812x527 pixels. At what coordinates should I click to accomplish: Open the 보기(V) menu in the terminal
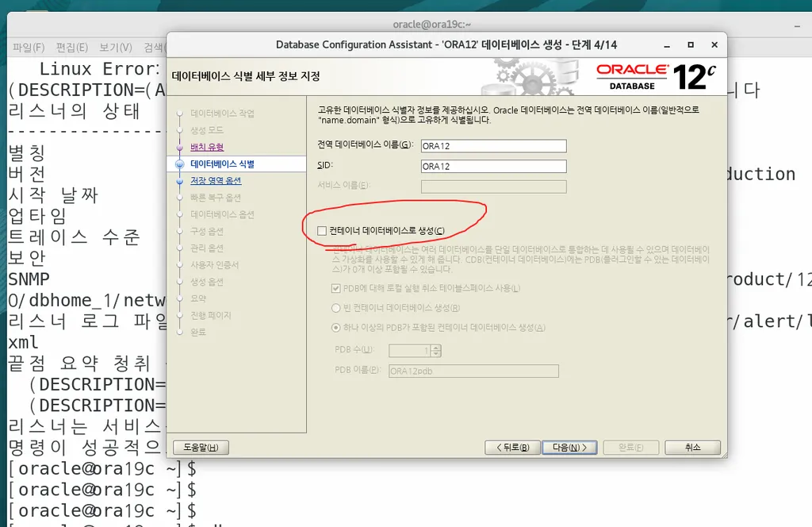point(116,48)
